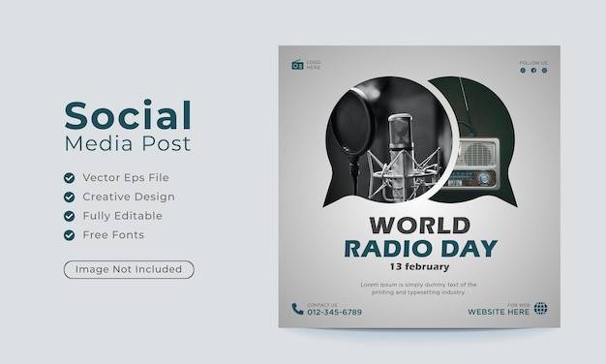
Task: Select the Vector Eps File text
Action: (126, 177)
